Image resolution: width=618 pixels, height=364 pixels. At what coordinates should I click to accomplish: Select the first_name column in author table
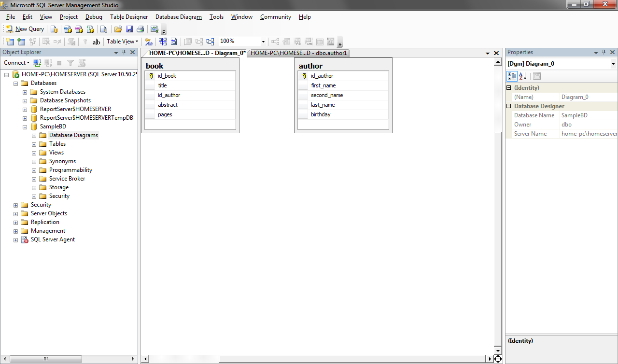pyautogui.click(x=343, y=85)
